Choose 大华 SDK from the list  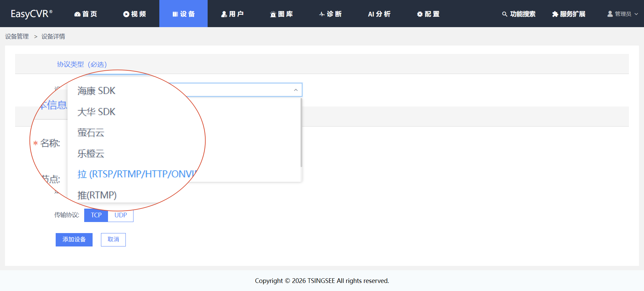click(96, 112)
